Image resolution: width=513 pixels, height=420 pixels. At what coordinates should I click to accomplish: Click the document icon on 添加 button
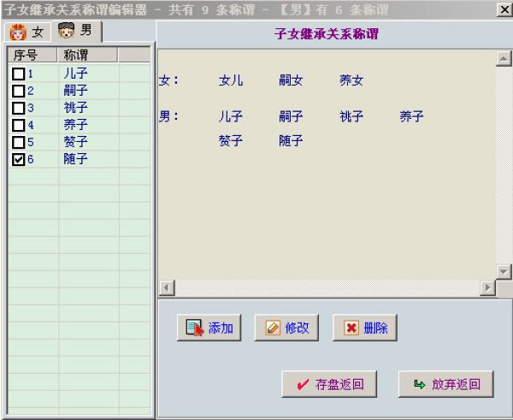[x=195, y=328]
